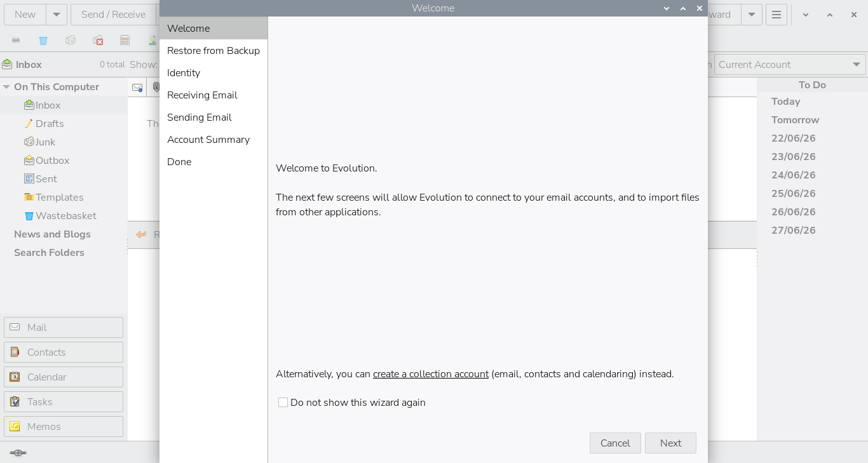Cancel the Welcome wizard

coord(615,443)
